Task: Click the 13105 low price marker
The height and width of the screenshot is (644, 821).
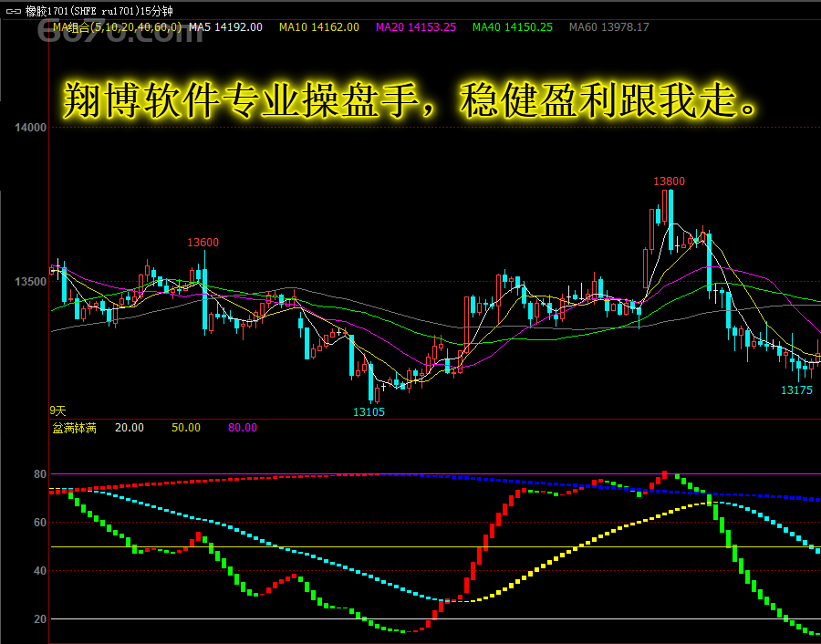Action: point(369,412)
